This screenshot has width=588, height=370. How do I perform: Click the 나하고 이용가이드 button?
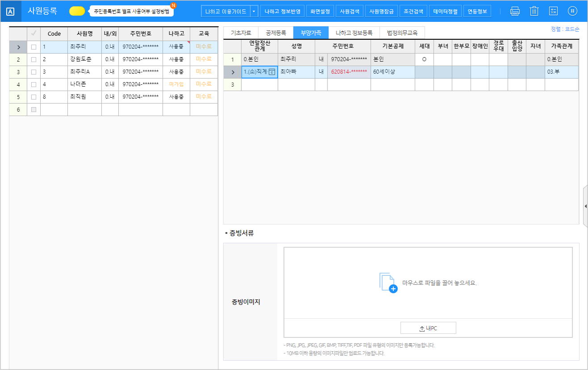click(x=226, y=11)
